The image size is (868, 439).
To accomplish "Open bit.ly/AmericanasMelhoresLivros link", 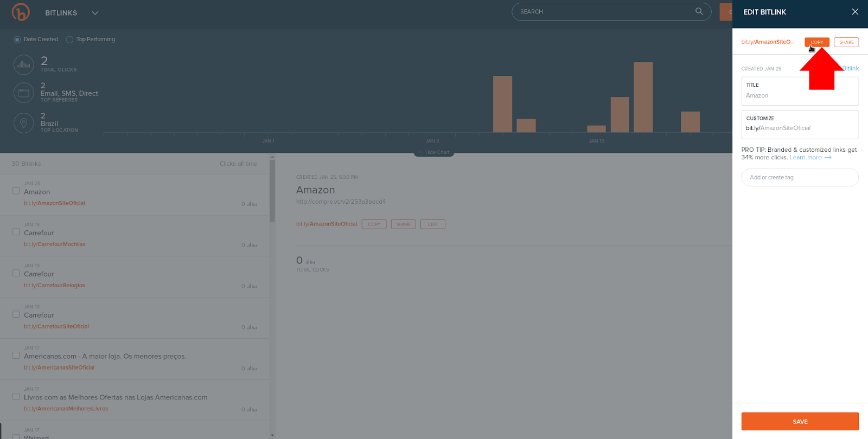I will pos(66,409).
